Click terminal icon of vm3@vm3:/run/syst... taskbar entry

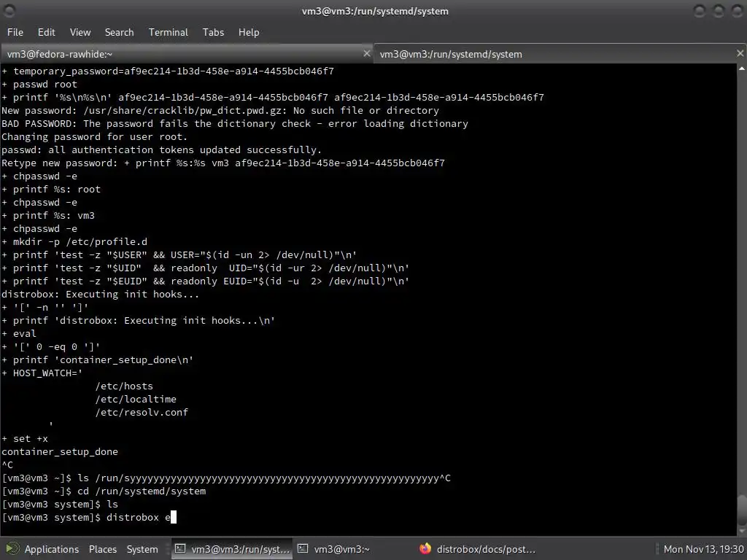tap(180, 548)
